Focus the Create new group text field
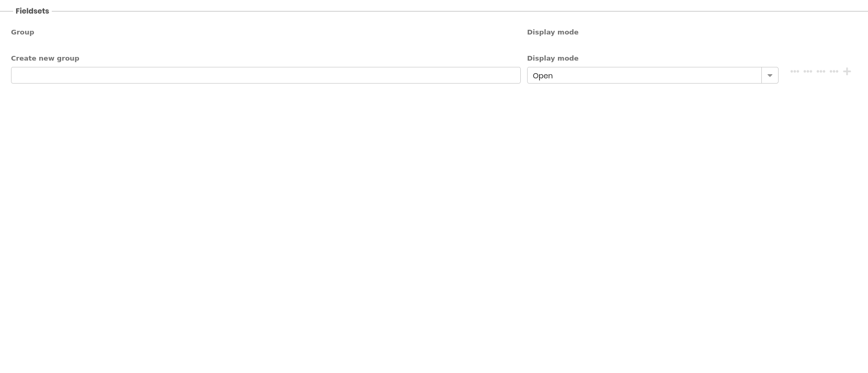 (x=266, y=75)
